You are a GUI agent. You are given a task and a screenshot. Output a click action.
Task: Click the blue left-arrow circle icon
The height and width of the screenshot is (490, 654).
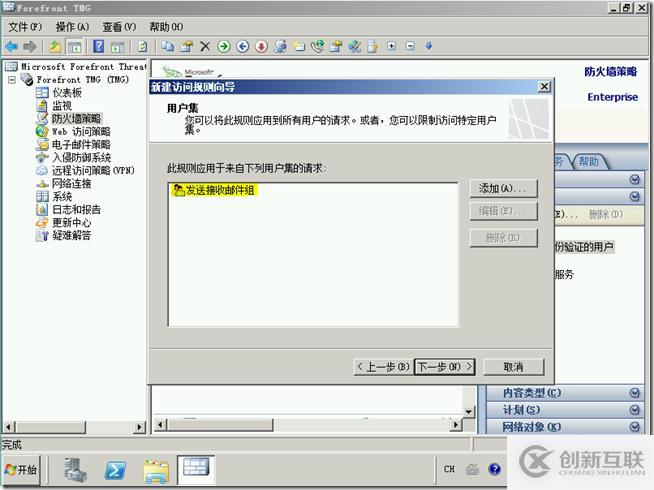click(x=242, y=46)
